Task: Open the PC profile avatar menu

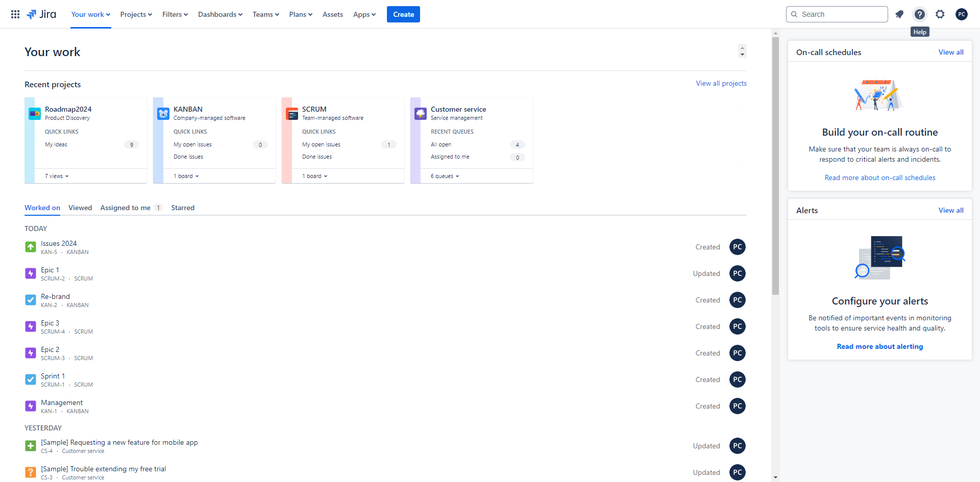Action: point(962,14)
